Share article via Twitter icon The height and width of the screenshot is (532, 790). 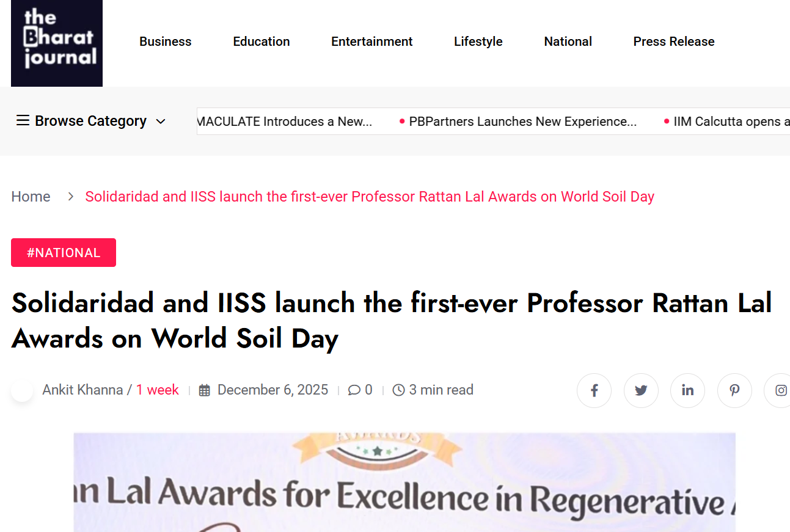coord(641,390)
